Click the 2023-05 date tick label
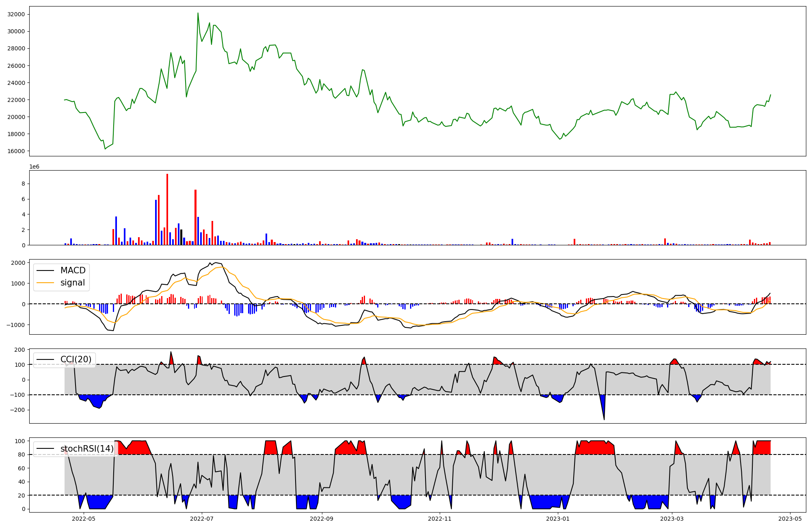The image size is (812, 528). pyautogui.click(x=790, y=519)
